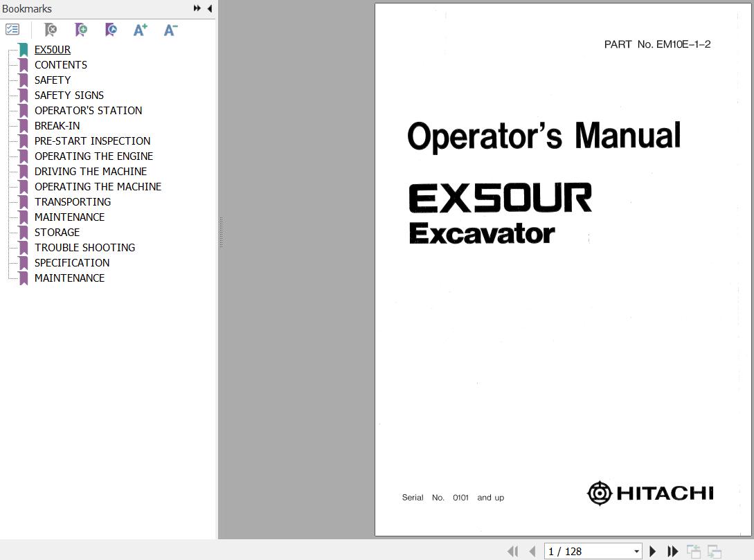Go to next page

[652, 552]
